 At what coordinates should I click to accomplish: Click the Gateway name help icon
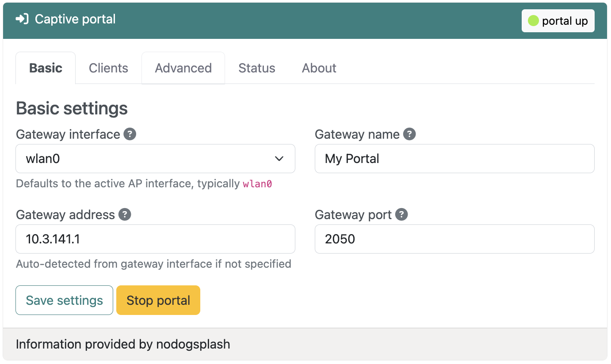(409, 134)
